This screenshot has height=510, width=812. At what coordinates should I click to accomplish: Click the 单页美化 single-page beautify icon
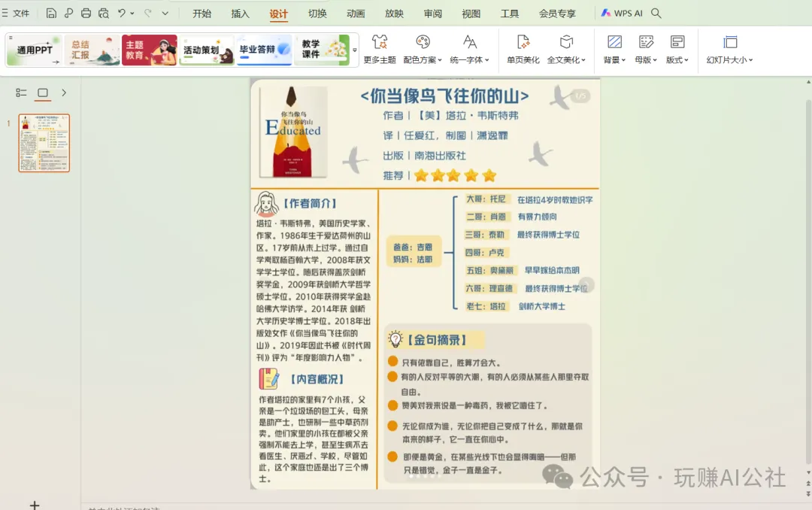523,43
